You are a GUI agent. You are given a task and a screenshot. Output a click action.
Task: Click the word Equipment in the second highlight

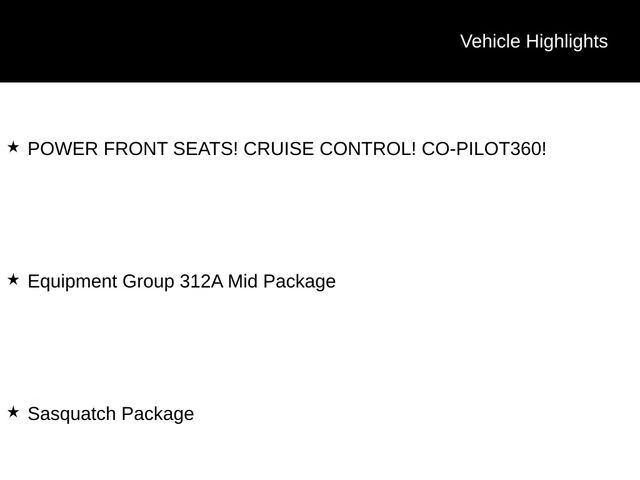(72, 281)
